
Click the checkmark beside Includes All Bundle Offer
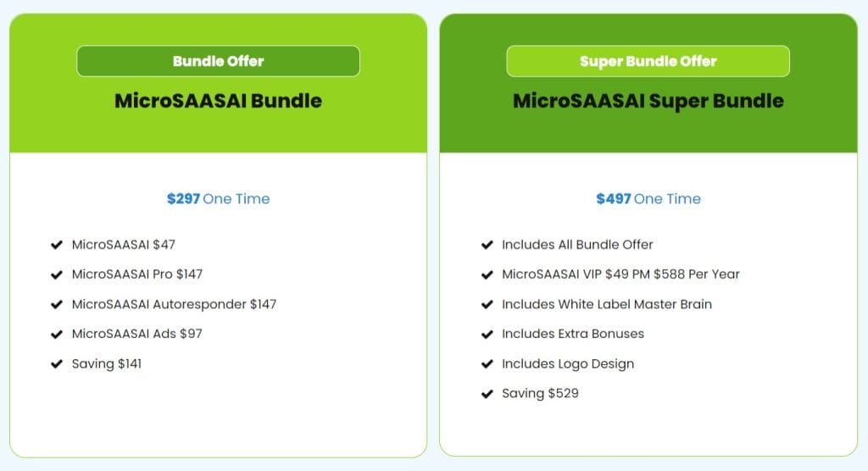coord(487,245)
